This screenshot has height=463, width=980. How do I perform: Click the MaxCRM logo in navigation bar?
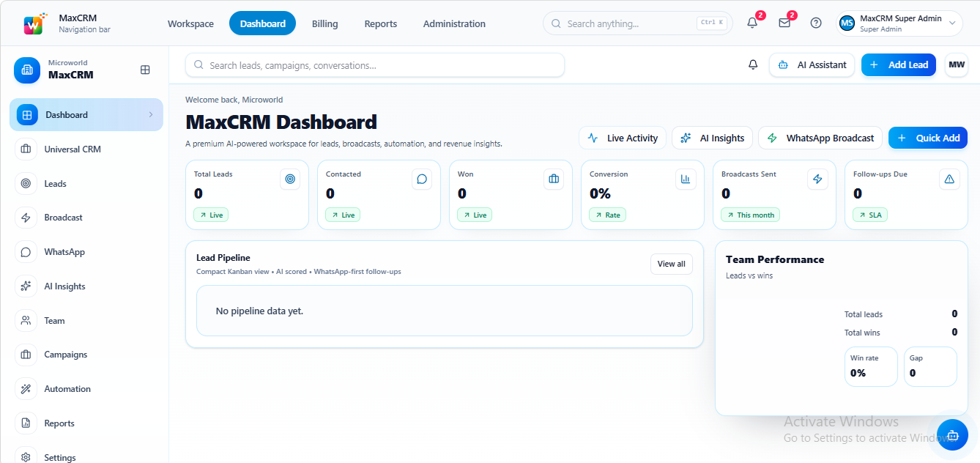36,23
